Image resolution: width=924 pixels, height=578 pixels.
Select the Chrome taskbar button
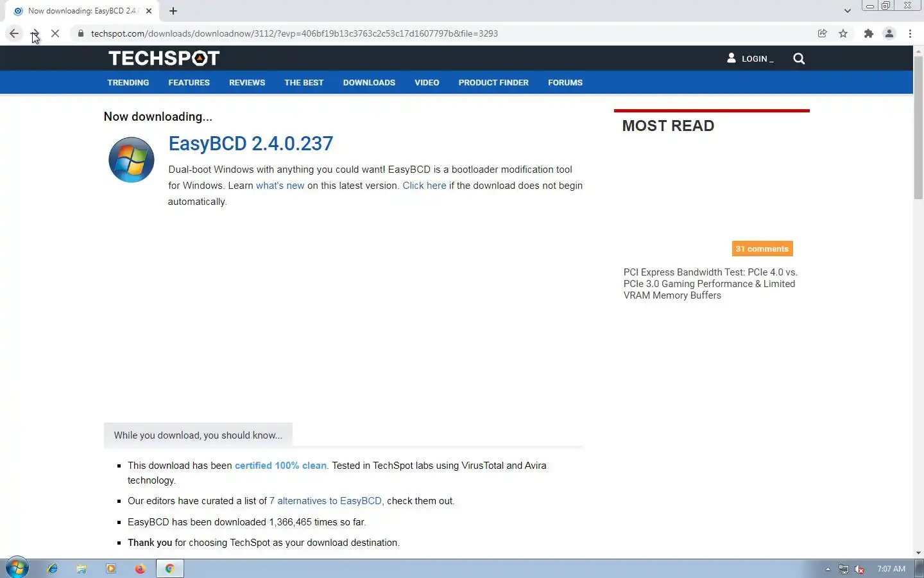coord(170,568)
